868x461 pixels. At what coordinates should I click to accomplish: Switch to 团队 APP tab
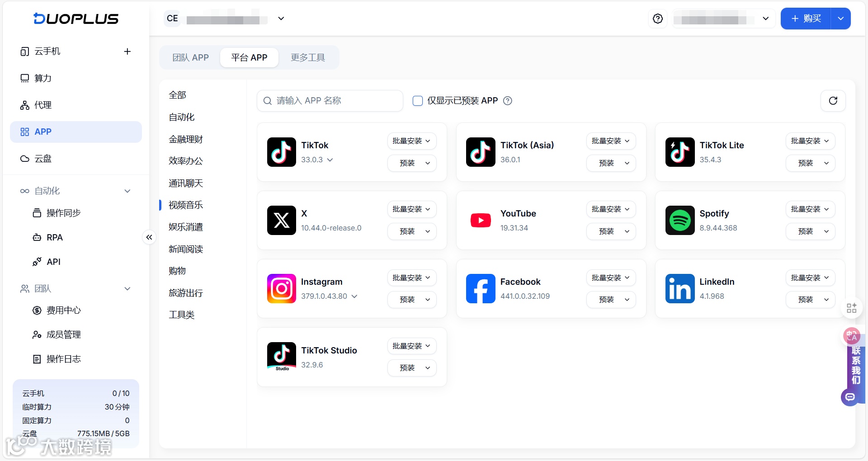(190, 58)
